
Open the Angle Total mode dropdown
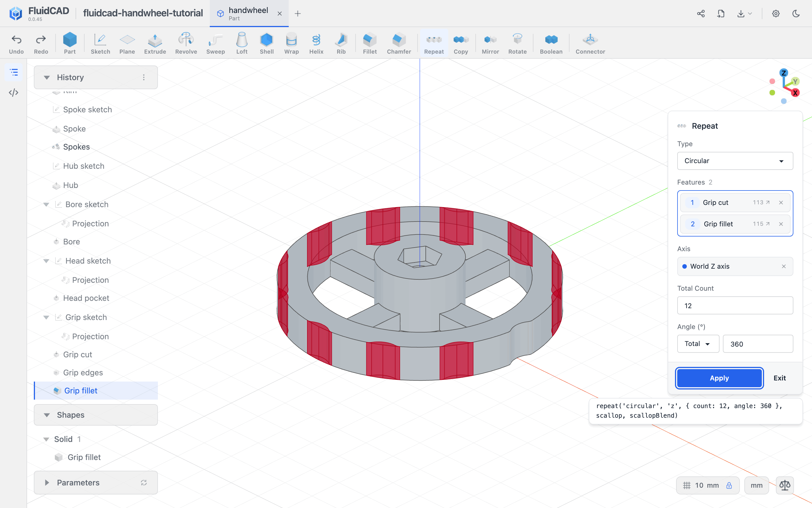coord(698,343)
